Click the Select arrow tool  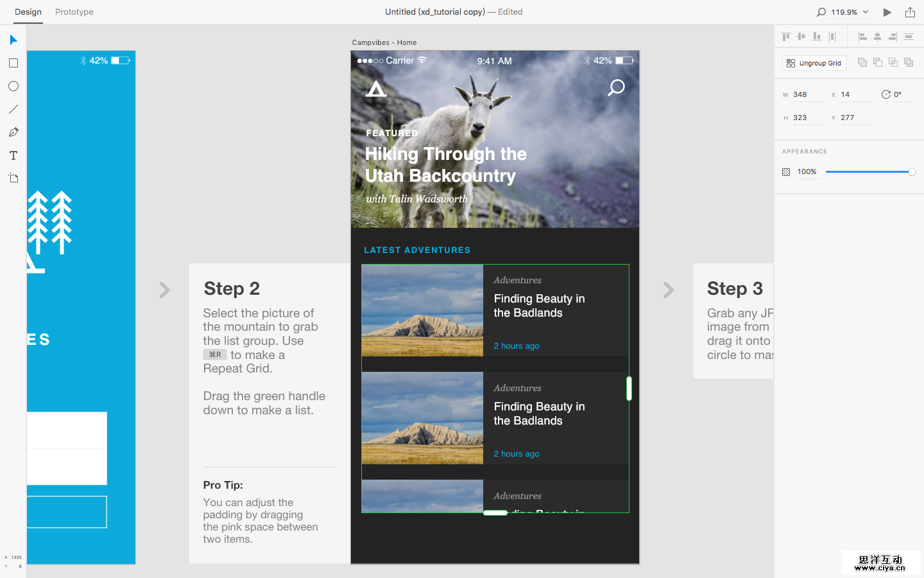click(x=13, y=40)
